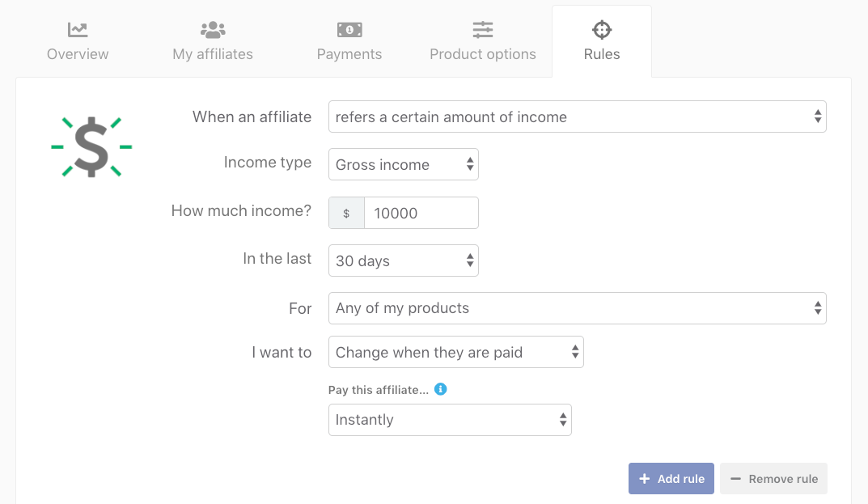Select the Rules tab

pyautogui.click(x=602, y=41)
